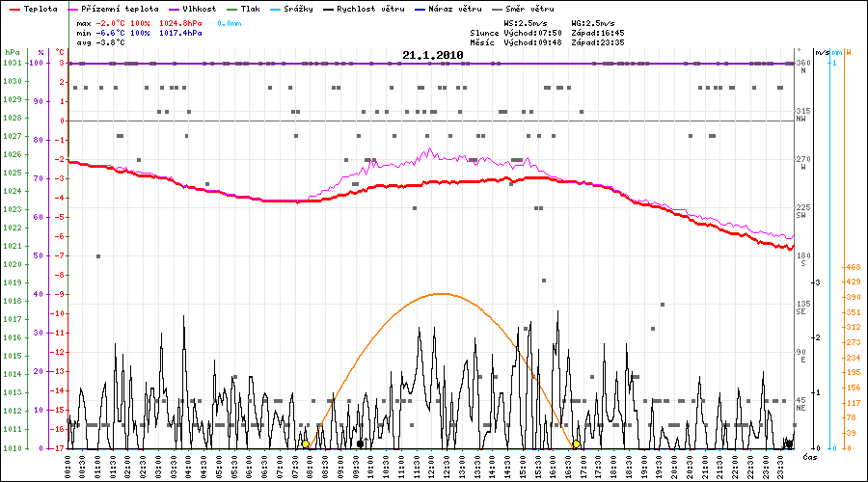
Task: Click the orange W radiation axis header
Action: coord(847,52)
